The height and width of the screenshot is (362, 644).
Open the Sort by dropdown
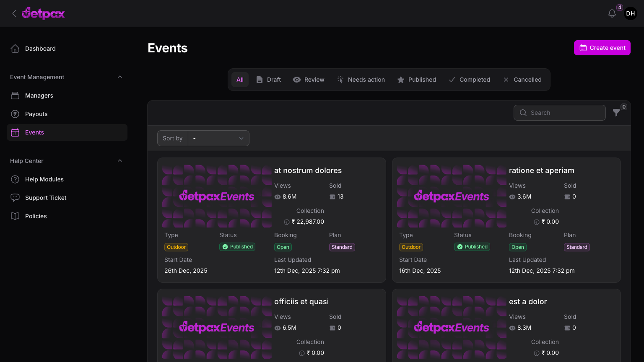218,138
